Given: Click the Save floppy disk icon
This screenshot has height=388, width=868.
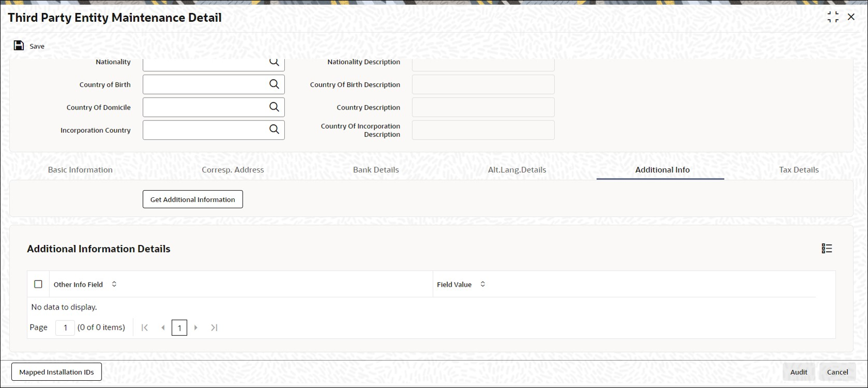Looking at the screenshot, I should pyautogui.click(x=19, y=45).
